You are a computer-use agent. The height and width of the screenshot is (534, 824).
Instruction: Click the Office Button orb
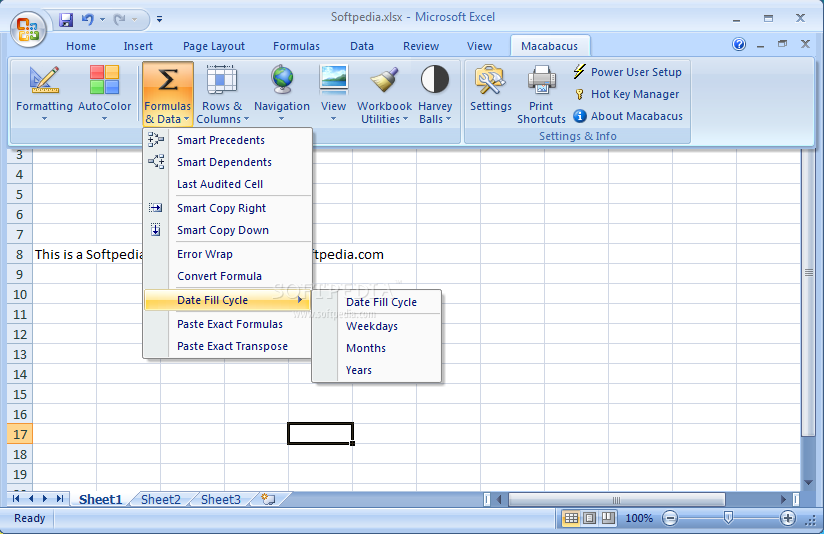pos(28,28)
